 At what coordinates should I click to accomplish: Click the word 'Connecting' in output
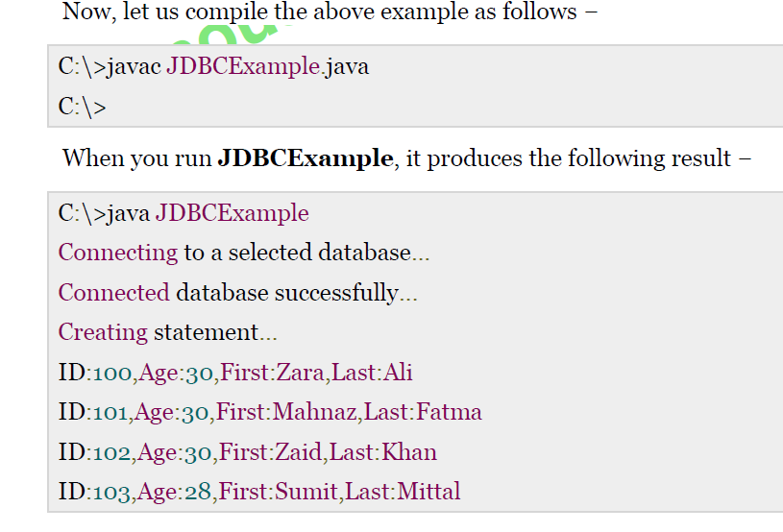118,254
